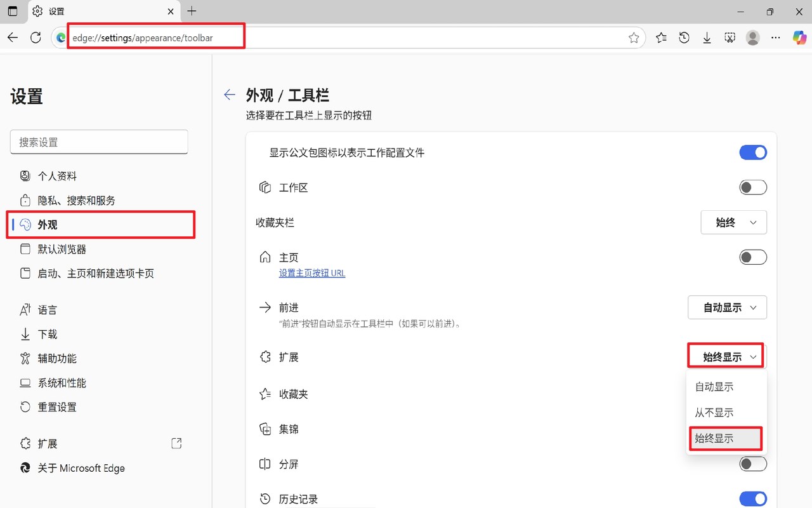
Task: Open the Browser essentials icon
Action: (730, 37)
